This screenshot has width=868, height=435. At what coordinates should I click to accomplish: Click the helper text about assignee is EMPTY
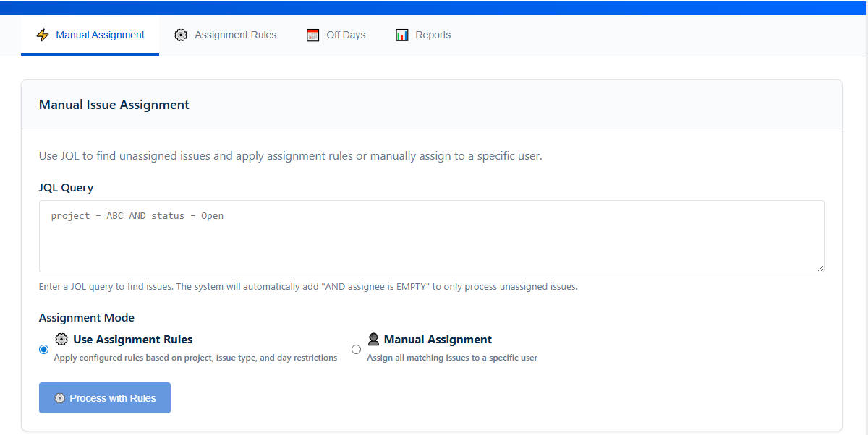click(x=308, y=286)
